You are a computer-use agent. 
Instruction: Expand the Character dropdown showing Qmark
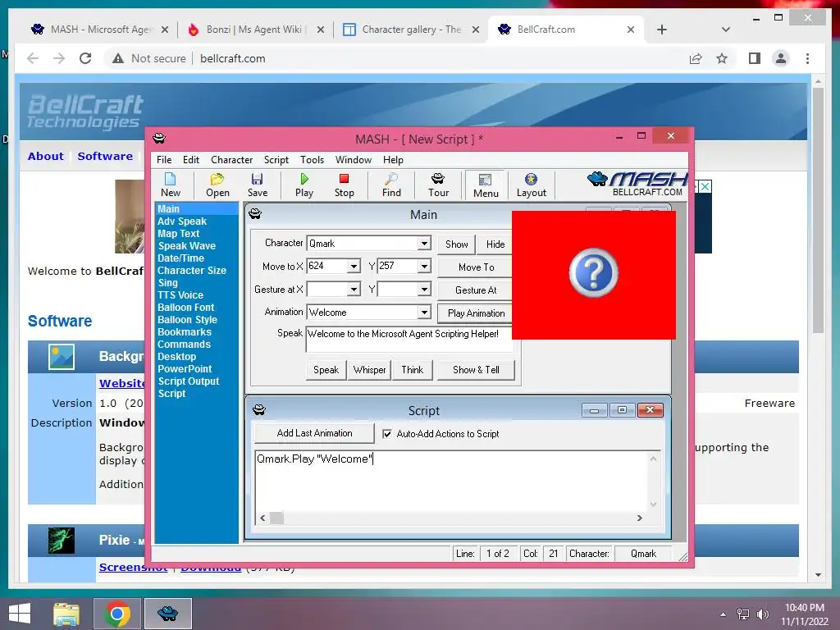coord(424,243)
